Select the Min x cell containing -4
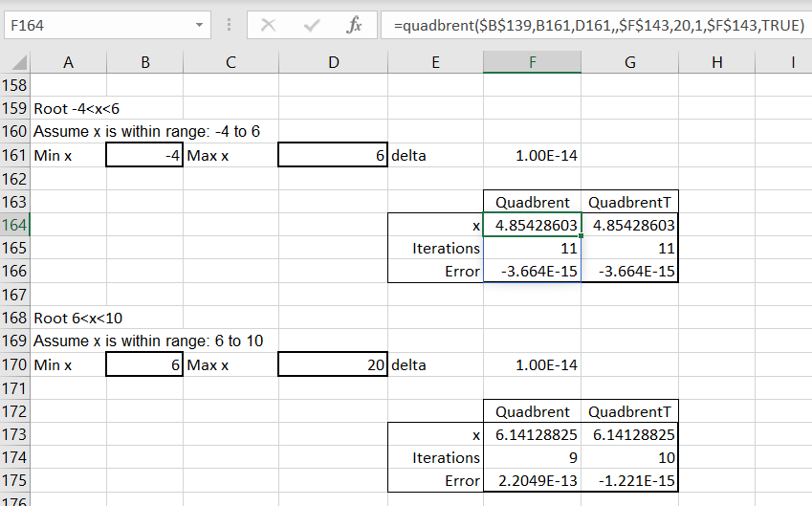The width and height of the screenshot is (812, 506). click(x=144, y=155)
